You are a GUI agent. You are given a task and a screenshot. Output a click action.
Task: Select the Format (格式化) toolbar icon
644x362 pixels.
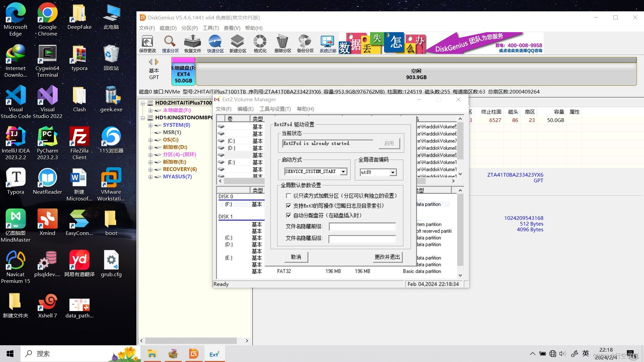(x=260, y=44)
